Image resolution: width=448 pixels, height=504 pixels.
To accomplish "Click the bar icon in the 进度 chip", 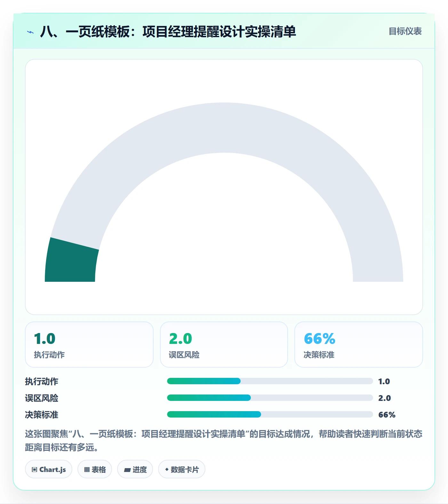I will 127,470.
